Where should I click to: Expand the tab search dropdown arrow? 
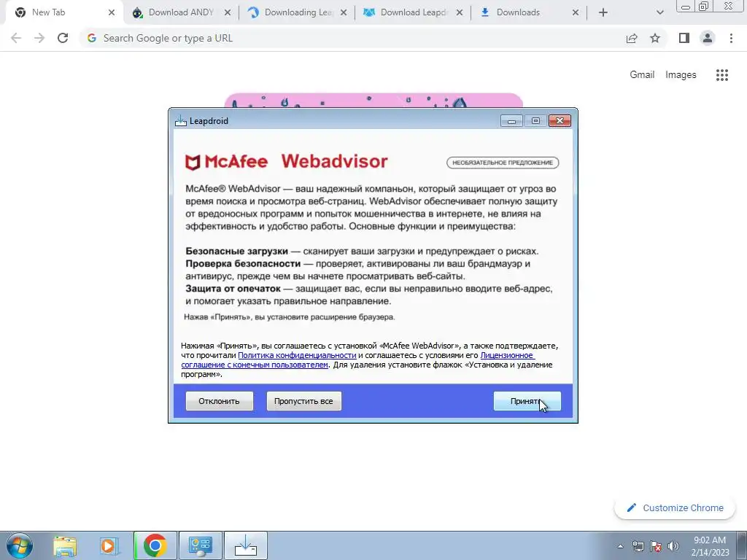coord(659,13)
